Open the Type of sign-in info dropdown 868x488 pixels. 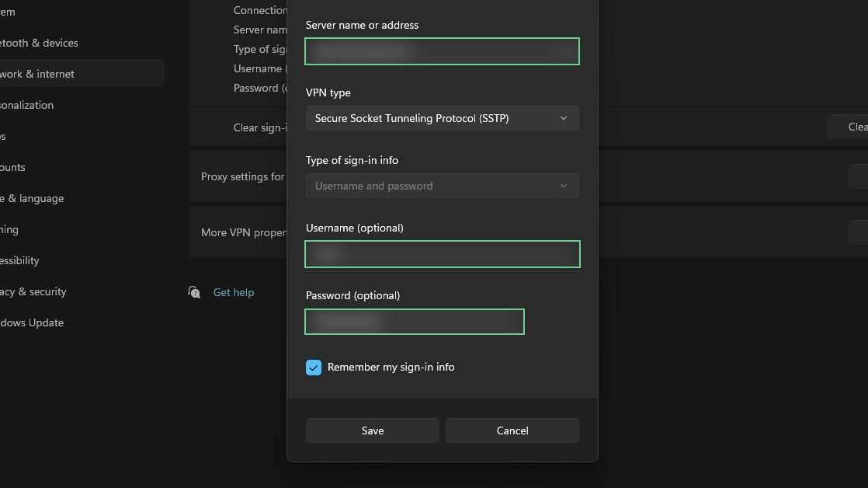tap(442, 186)
